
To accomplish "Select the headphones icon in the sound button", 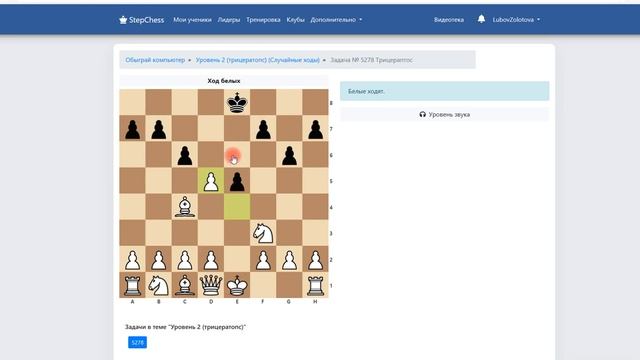I will coord(422,115).
